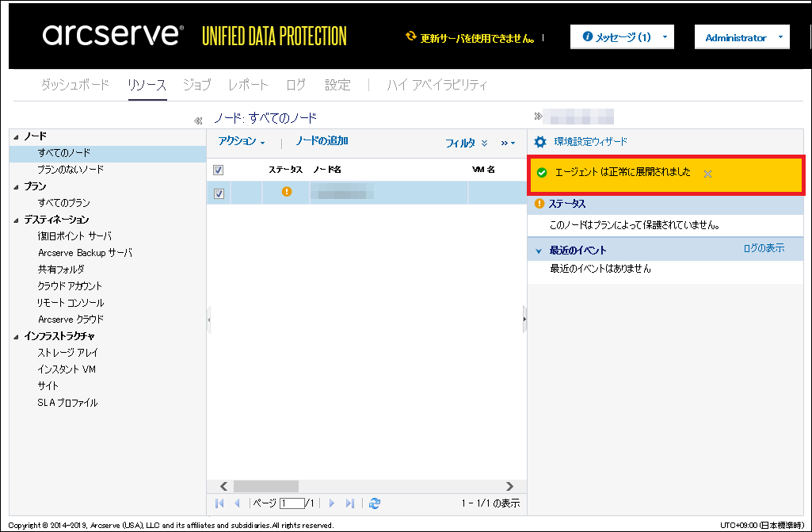Collapse the デスティネーション tree section
812x532 pixels.
16,220
